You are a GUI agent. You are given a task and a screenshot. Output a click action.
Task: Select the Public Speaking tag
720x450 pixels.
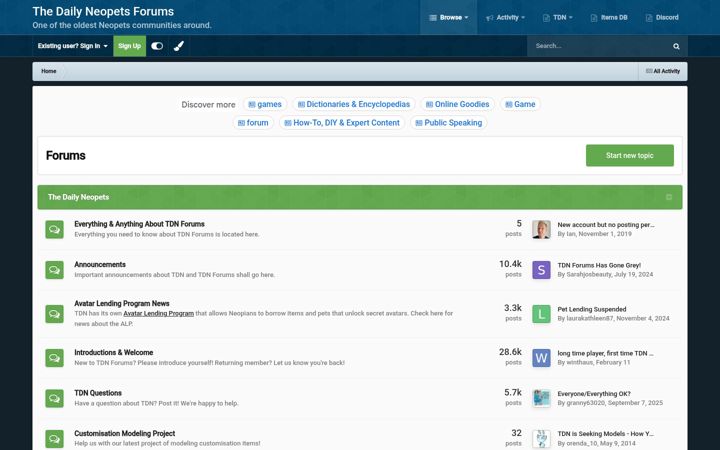point(449,123)
